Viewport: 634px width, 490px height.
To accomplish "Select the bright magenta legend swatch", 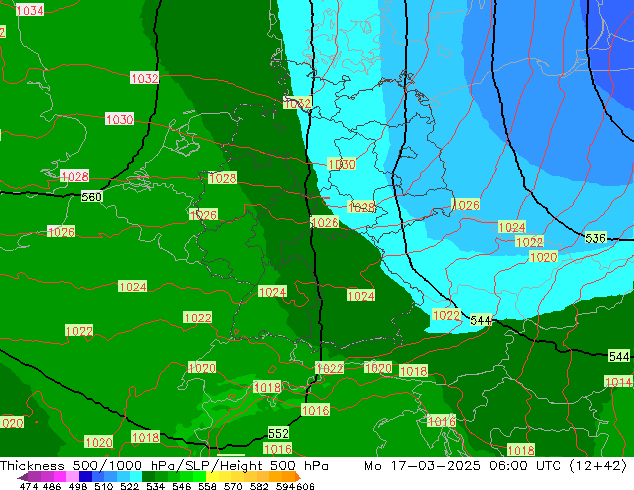I will pyautogui.click(x=60, y=476).
